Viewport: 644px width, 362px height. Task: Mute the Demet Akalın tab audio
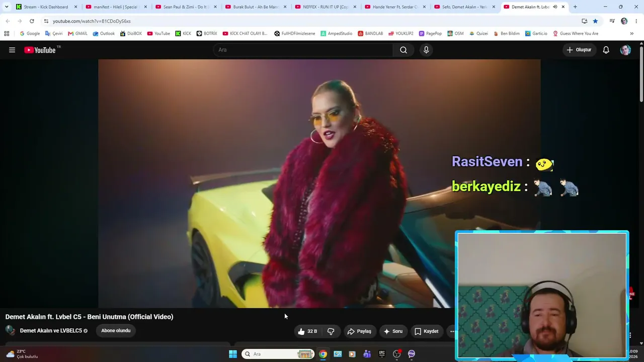pos(555,7)
